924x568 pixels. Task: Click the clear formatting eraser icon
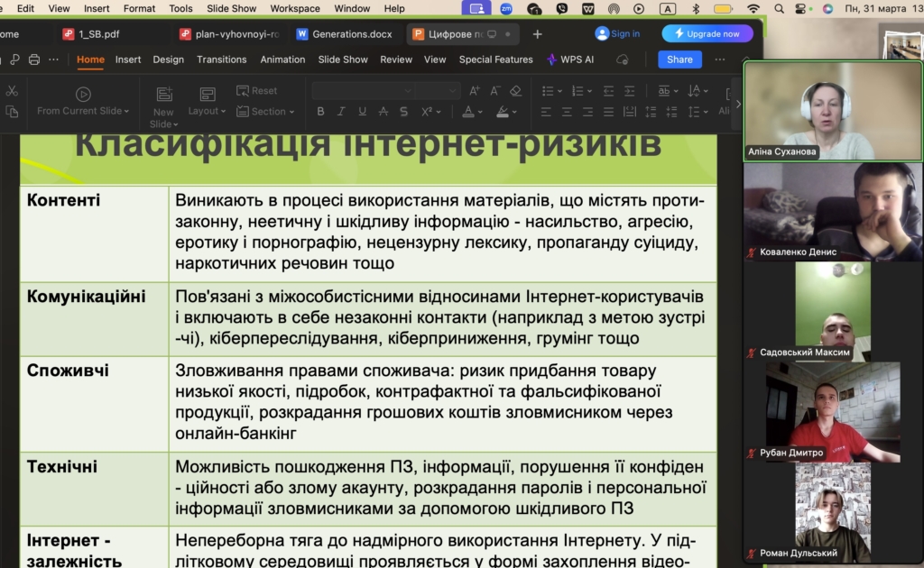[x=515, y=91]
